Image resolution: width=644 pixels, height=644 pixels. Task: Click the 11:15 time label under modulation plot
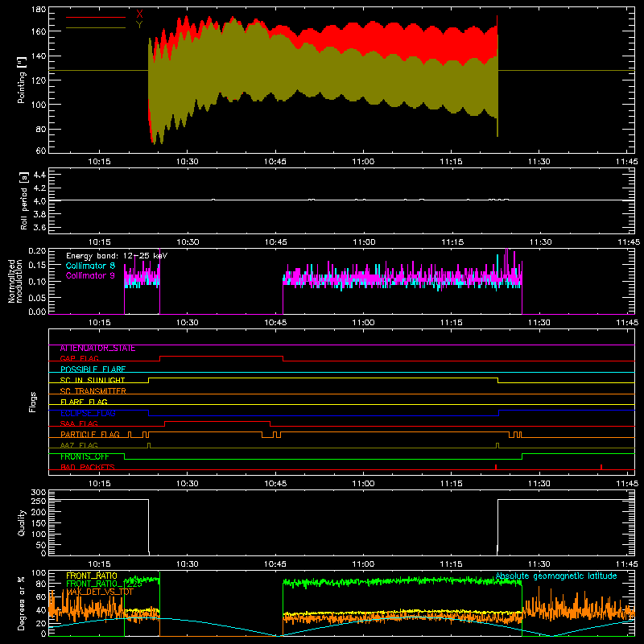click(x=451, y=323)
